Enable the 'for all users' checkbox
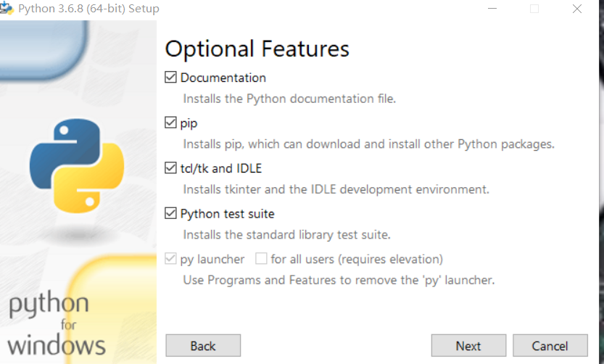Screen dimensions: 604x364 coord(262,259)
